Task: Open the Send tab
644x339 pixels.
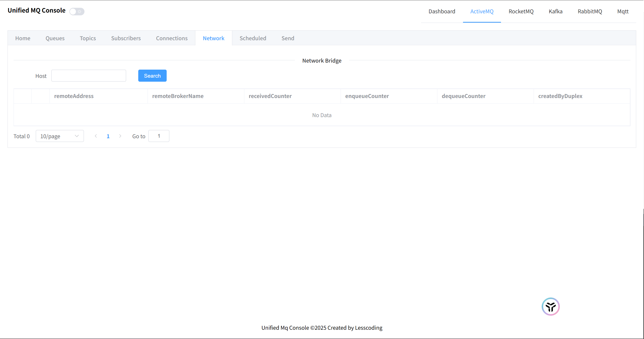Action: pos(288,38)
